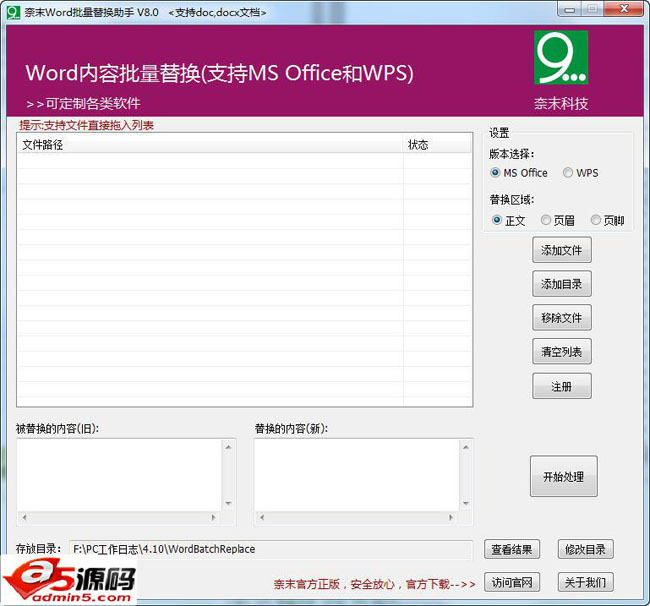Click the 奈末官方正版 official download text

point(374,584)
